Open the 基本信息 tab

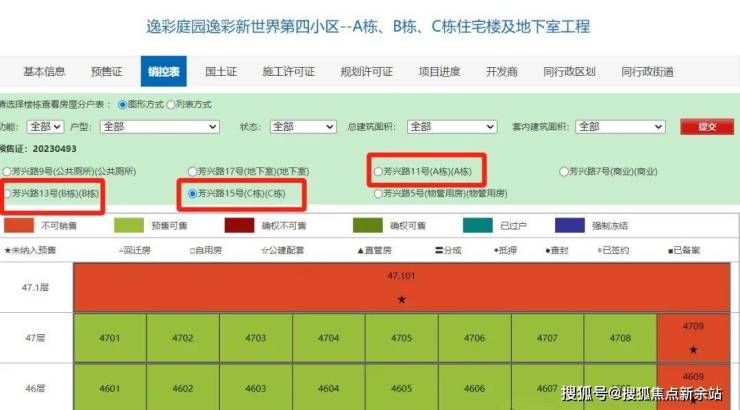coord(44,72)
